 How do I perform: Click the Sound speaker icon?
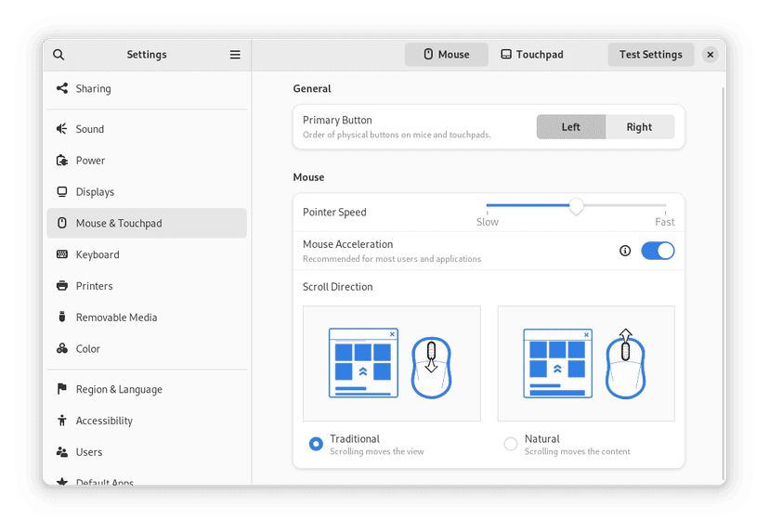(62, 129)
